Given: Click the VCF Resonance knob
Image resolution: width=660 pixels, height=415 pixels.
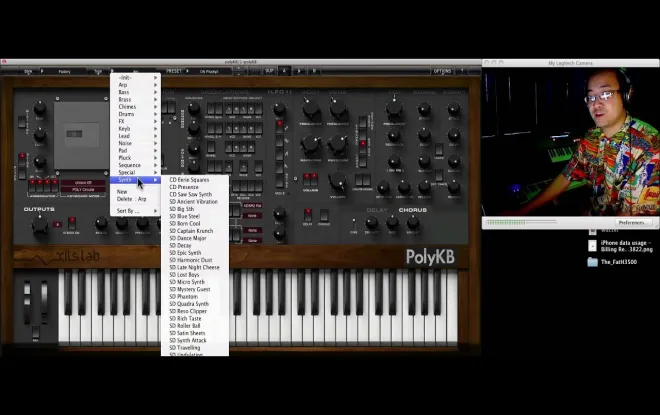Looking at the screenshot, I should click(x=394, y=136).
